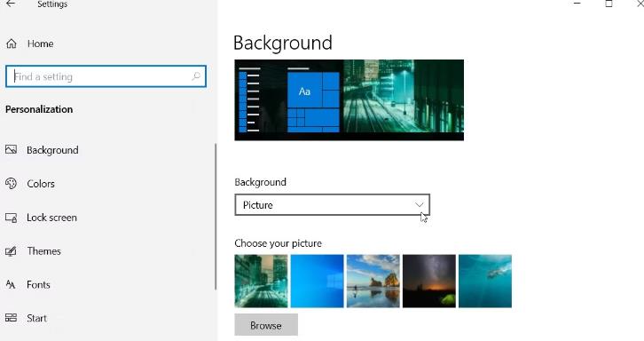Switch to Lock screen settings
The width and height of the screenshot is (644, 341).
click(51, 218)
